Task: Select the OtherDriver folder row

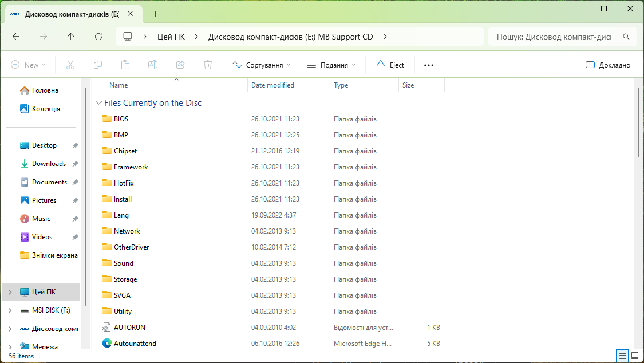Action: (271, 247)
